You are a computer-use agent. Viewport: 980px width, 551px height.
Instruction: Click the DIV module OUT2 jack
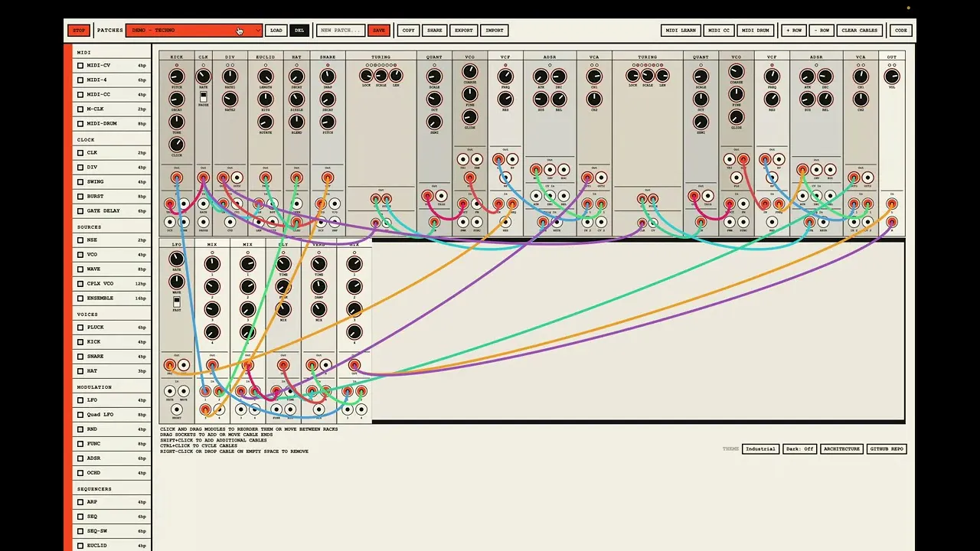tap(237, 178)
